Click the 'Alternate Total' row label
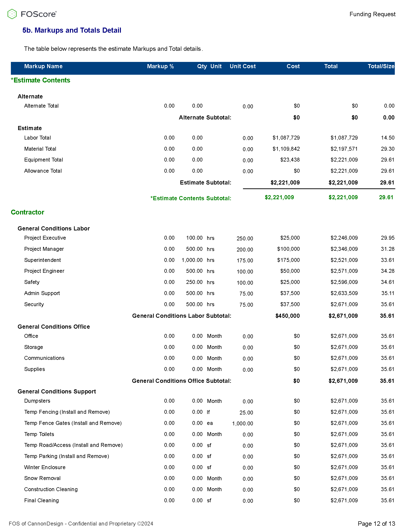The width and height of the screenshot is (411, 532). coord(41,106)
